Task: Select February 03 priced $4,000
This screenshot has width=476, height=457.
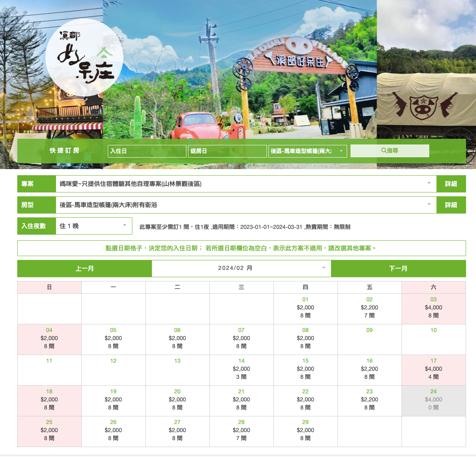Action: point(433,308)
